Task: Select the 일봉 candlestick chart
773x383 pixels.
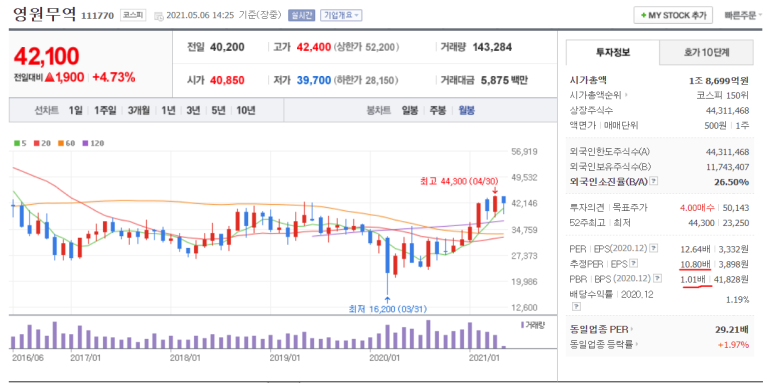Action: [x=410, y=110]
